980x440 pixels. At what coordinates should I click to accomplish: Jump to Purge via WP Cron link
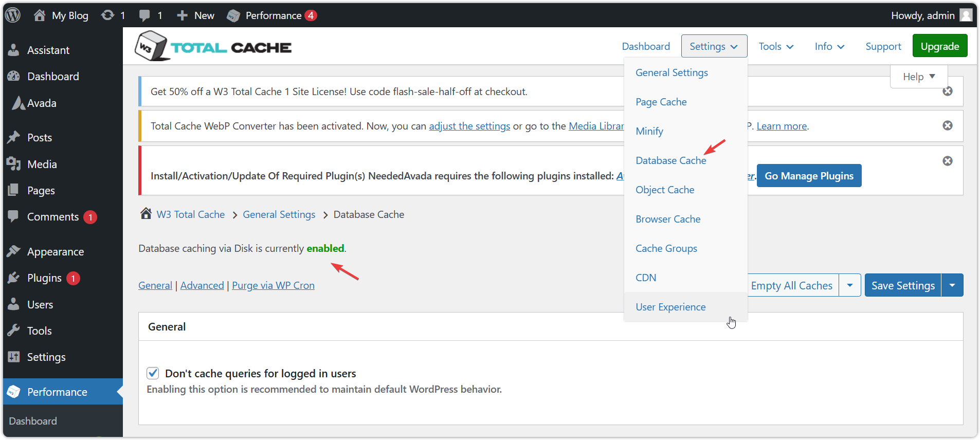coord(273,285)
